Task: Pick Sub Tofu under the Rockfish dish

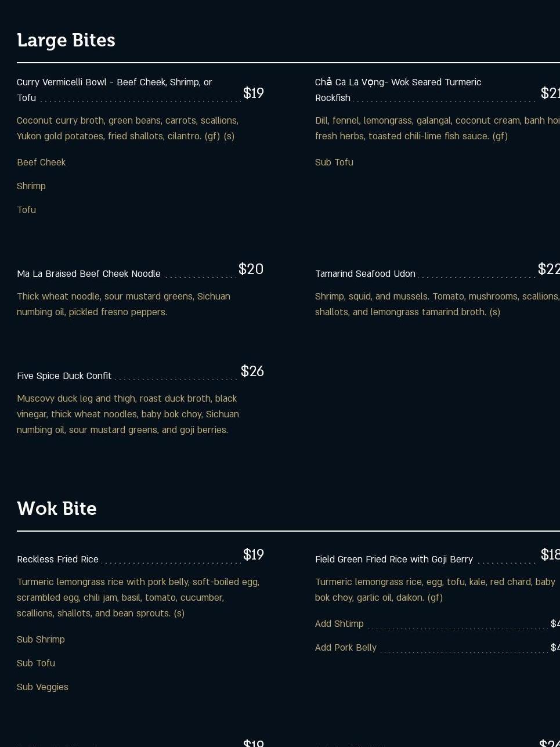Action: pyautogui.click(x=334, y=163)
